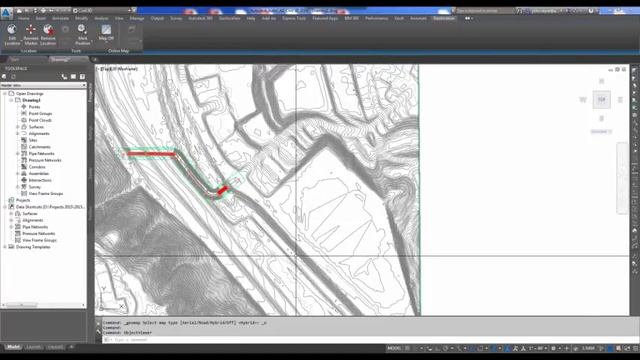640x360 pixels.
Task: Click the W compass direction on ViewCube
Action: pos(583,100)
